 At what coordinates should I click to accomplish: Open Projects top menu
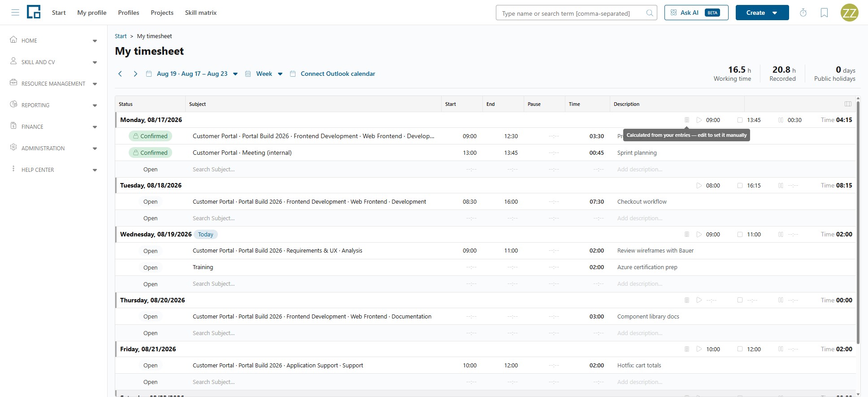pyautogui.click(x=162, y=13)
